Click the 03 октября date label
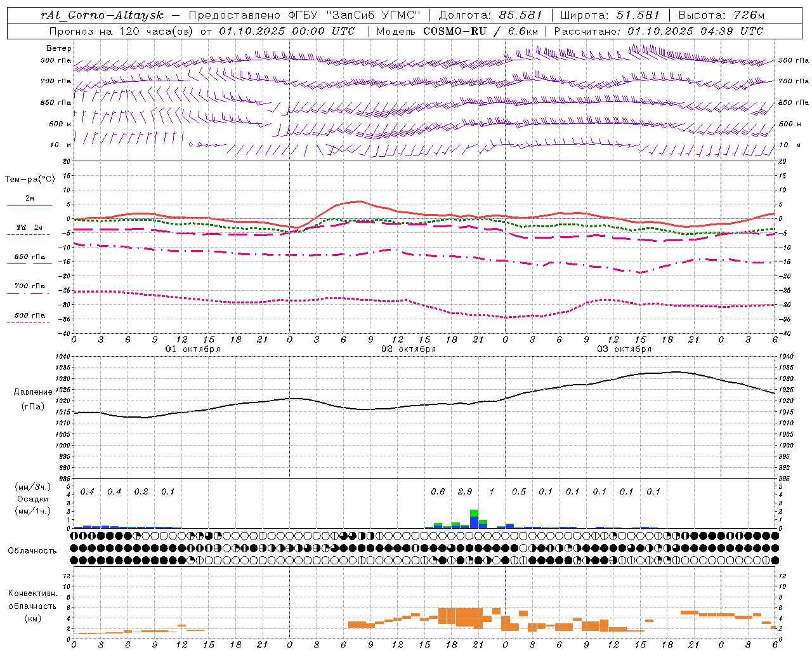The image size is (812, 650). click(624, 349)
